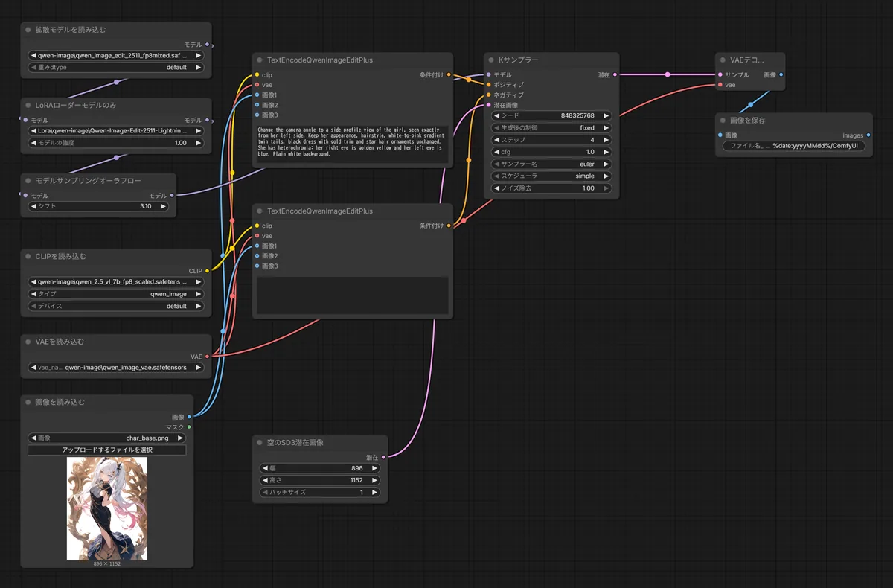Collapse the LoRAローダーモデルのみ node via its title dot
The height and width of the screenshot is (588, 893).
coord(28,105)
